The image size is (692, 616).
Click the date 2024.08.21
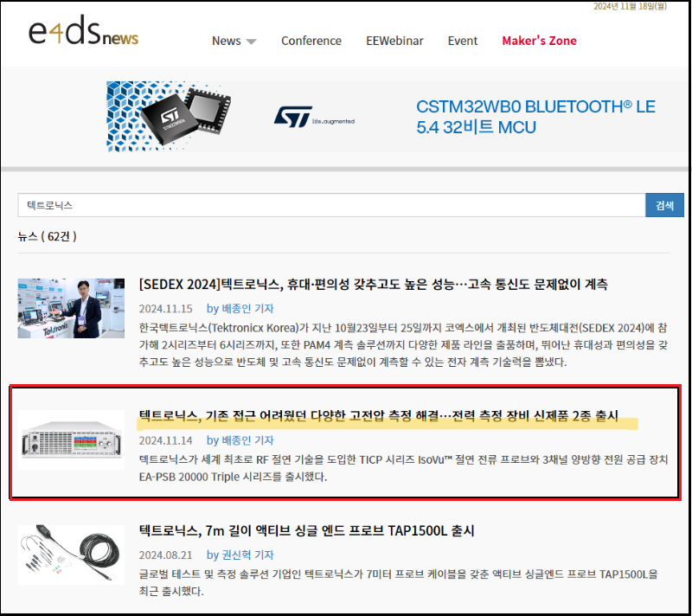point(165,555)
